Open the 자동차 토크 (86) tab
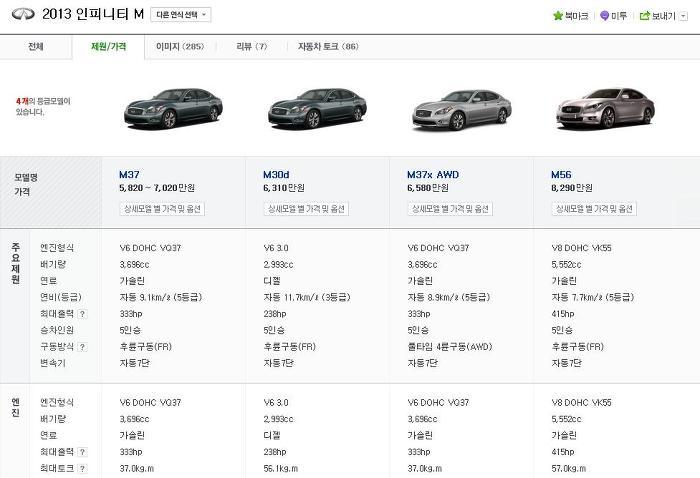 tap(328, 46)
